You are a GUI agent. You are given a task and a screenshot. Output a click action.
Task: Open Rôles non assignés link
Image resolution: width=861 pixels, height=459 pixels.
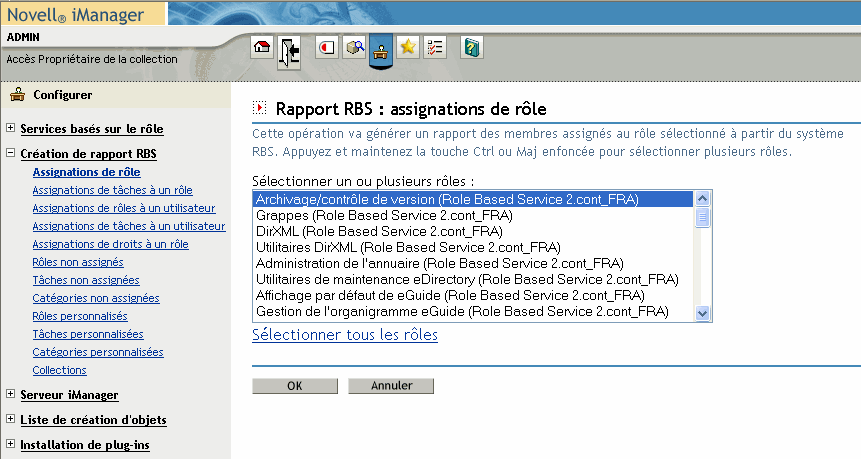point(78,262)
